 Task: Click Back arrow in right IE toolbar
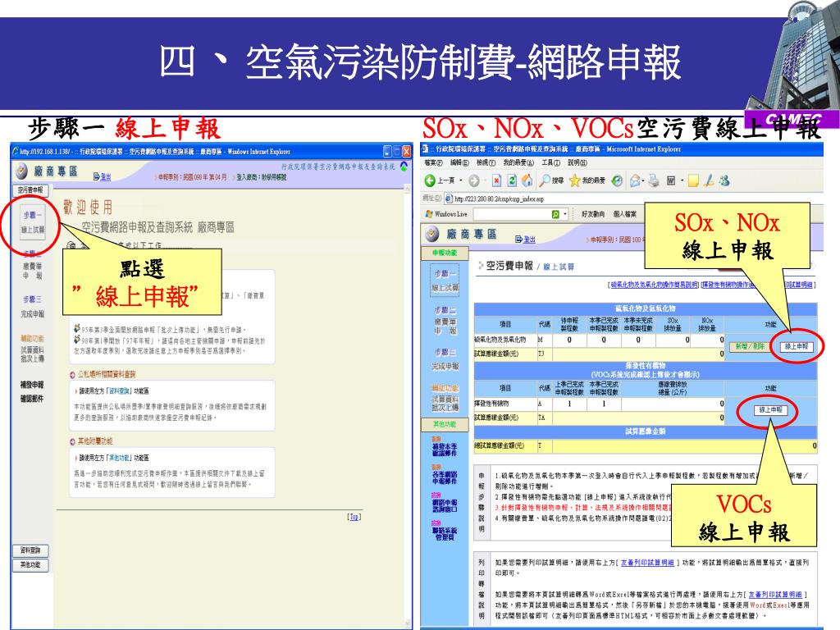(430, 181)
